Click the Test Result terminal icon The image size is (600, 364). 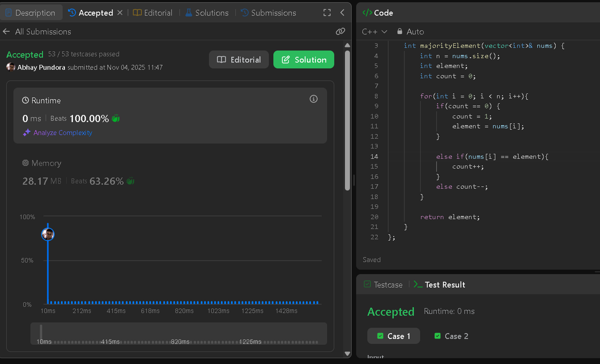click(x=418, y=284)
